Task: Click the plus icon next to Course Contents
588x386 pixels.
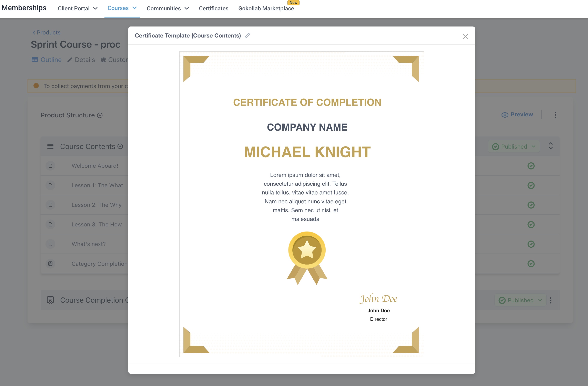Action: pos(120,146)
